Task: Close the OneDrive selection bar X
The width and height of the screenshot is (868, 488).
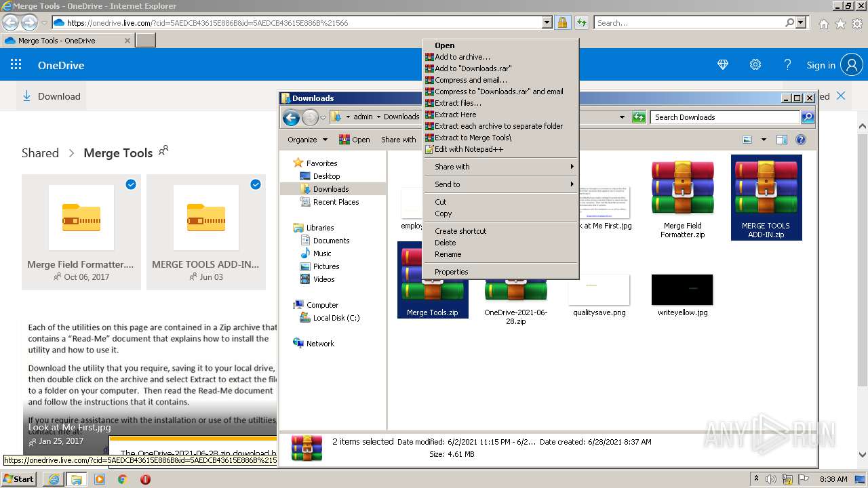Action: [x=841, y=96]
